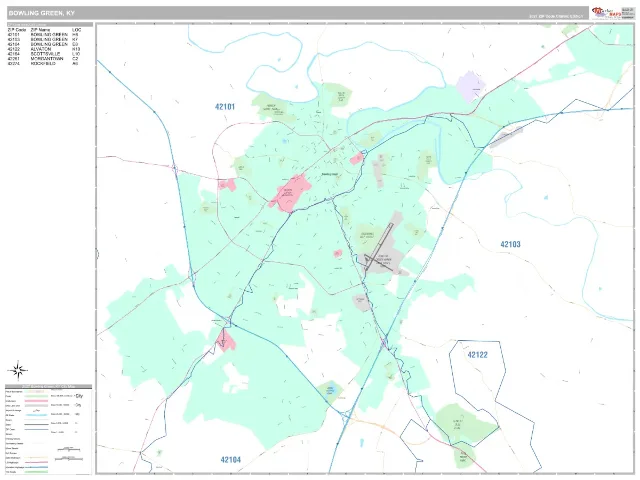The width and height of the screenshot is (640, 480).
Task: Pick the pink swatch in the legend
Action: pos(36,401)
